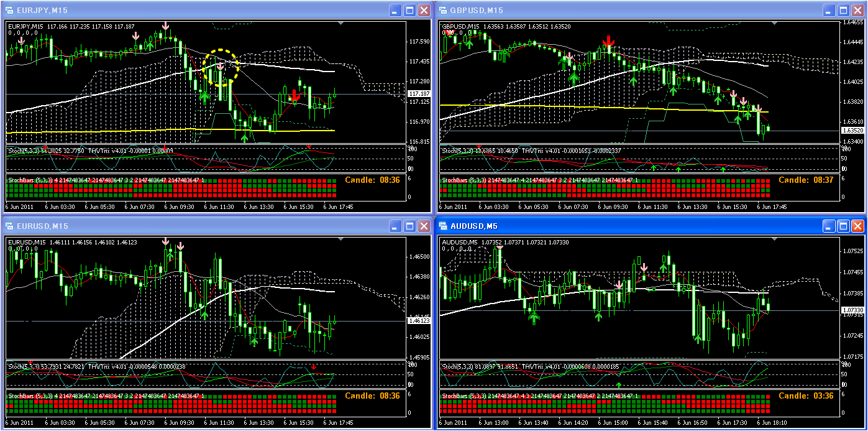Click the '6 Jun 17:45' time label in EURUSD window
This screenshot has height=431, width=868.
pos(337,422)
